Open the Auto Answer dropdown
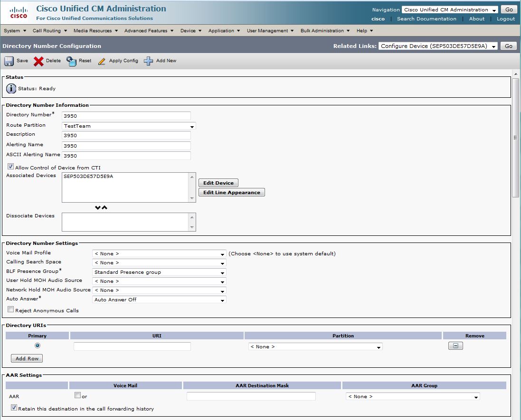 click(159, 300)
